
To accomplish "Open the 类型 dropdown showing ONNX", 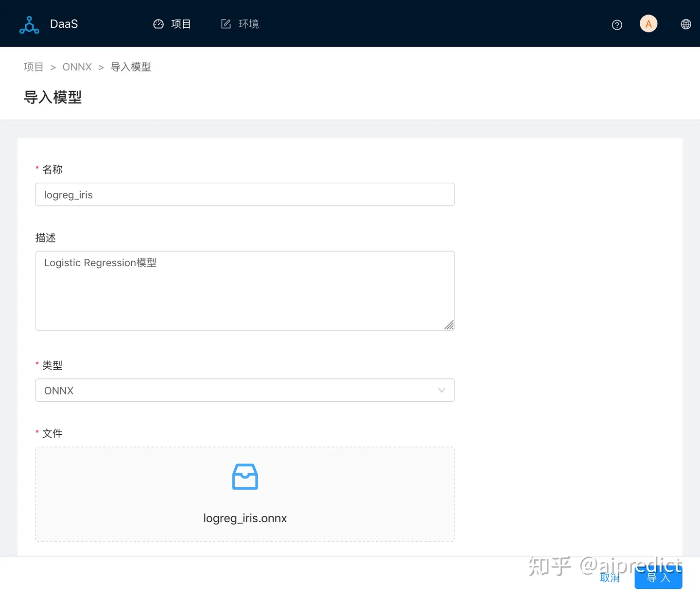I will point(245,390).
